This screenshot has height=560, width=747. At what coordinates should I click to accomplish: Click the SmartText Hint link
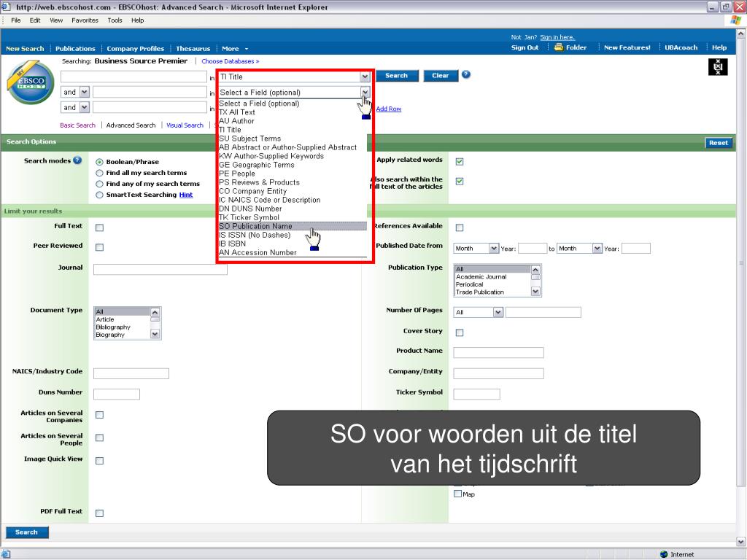click(x=186, y=195)
